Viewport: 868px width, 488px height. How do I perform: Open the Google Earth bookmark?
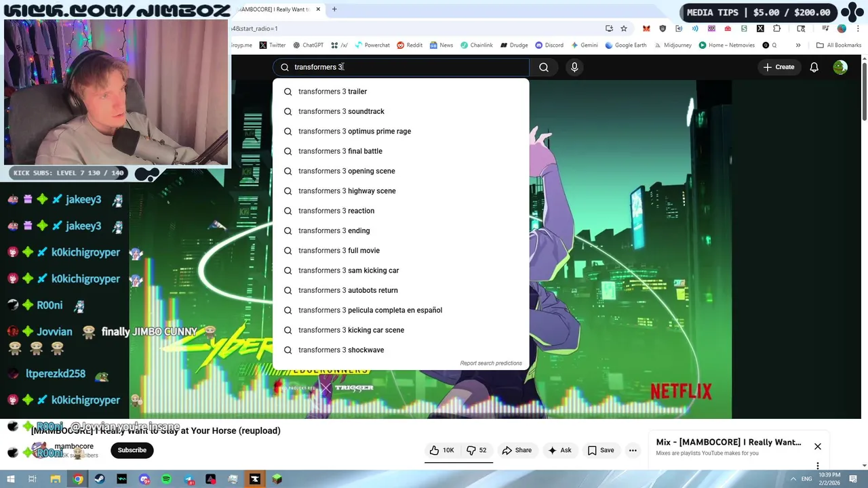(x=625, y=45)
